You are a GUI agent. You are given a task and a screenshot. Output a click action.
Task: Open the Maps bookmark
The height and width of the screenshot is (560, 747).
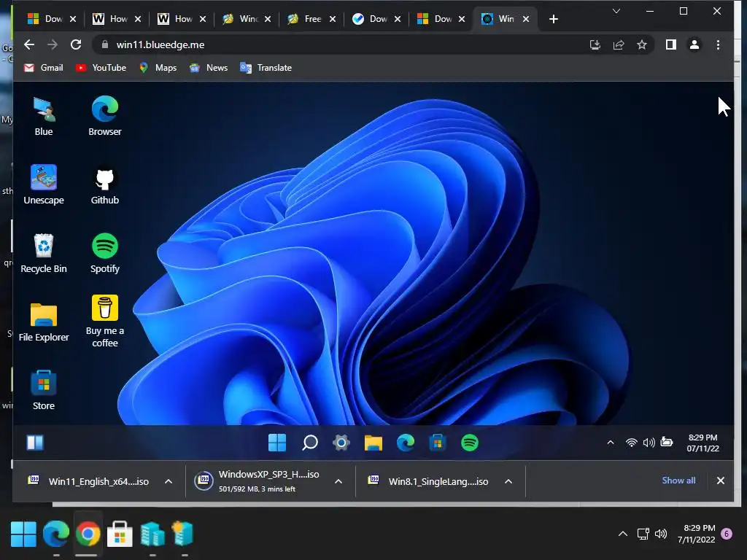[x=158, y=68]
